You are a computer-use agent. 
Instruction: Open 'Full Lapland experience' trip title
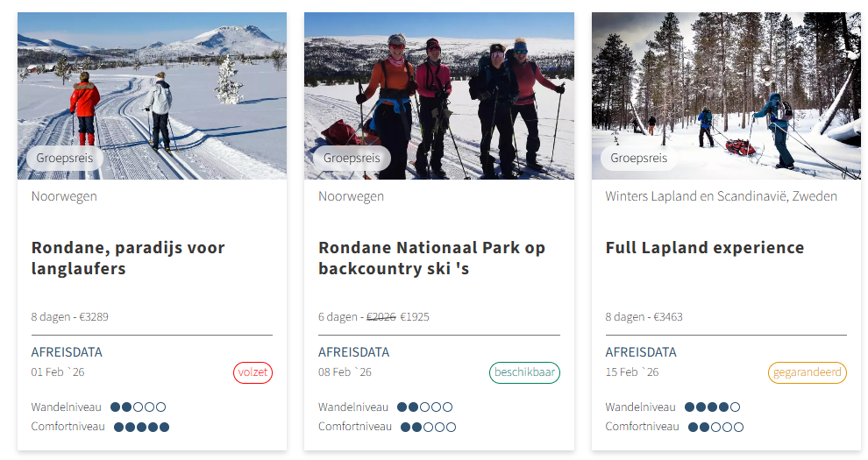click(704, 248)
